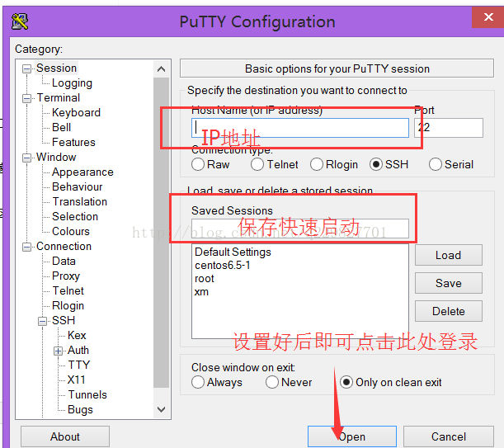Open the Connection category
Screen dimensions: 504x448
pyautogui.click(x=64, y=247)
